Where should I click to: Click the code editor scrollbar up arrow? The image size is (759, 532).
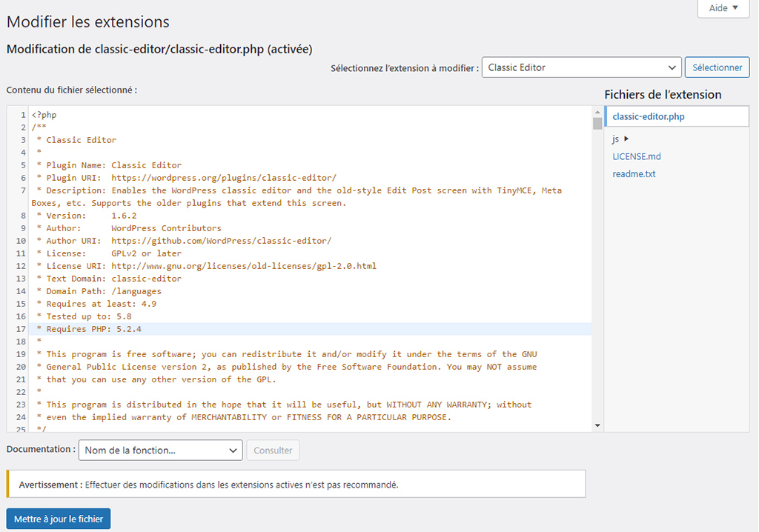point(597,111)
